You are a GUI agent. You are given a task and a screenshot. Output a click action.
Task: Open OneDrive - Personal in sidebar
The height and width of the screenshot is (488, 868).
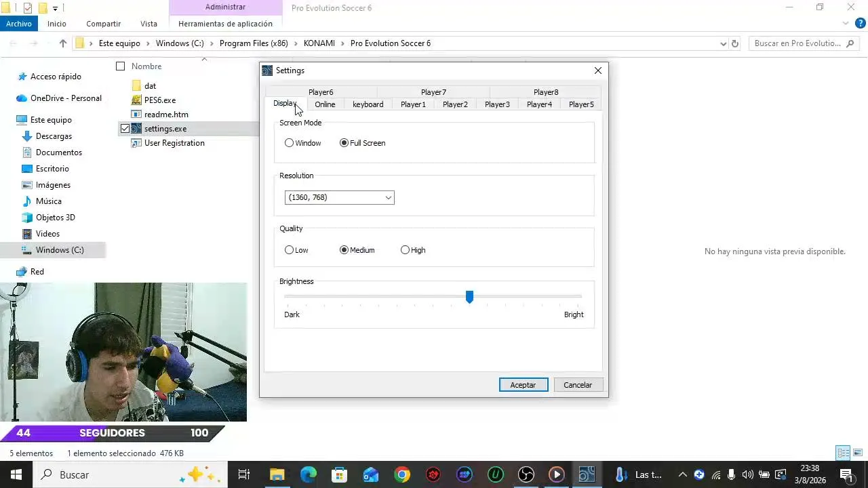pos(66,98)
